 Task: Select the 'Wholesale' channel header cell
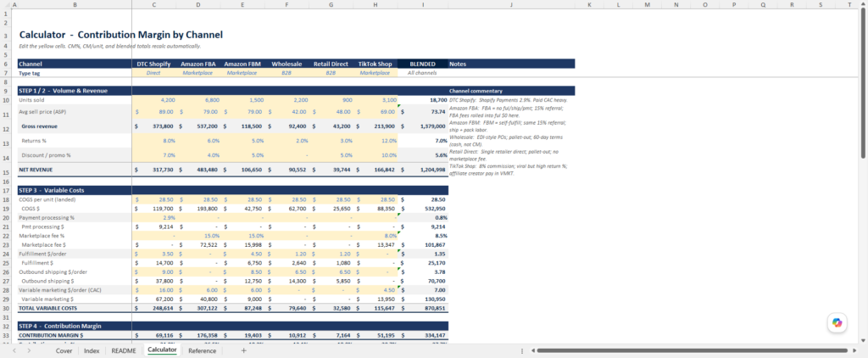[x=287, y=64]
